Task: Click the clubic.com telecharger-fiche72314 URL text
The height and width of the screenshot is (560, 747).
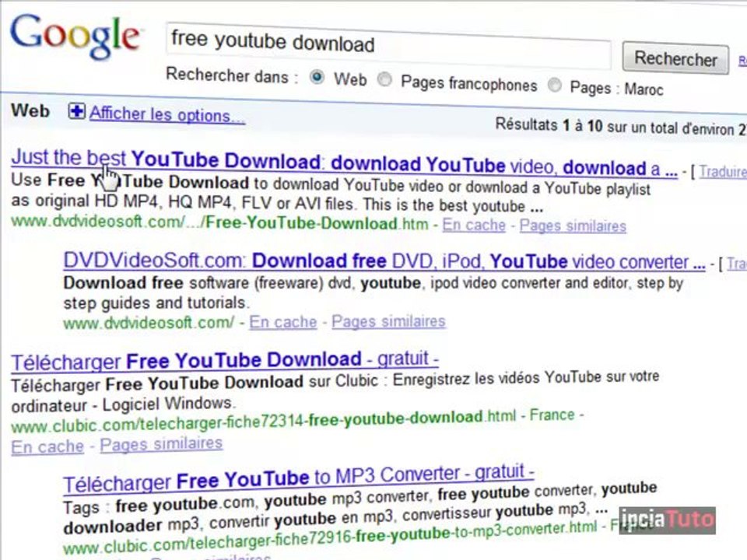Action: click(x=264, y=421)
